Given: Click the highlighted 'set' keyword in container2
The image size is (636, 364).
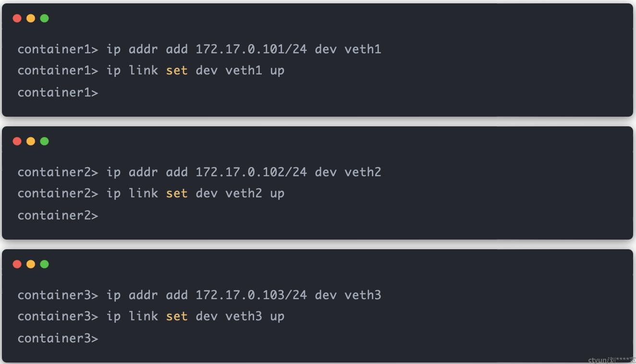Looking at the screenshot, I should click(177, 194).
